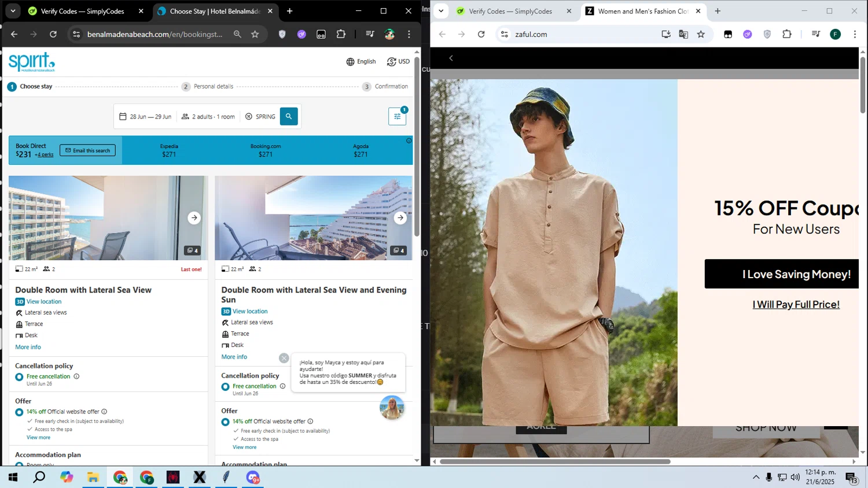Open date picker showing 28 Jun — 29 Jun
The height and width of the screenshot is (488, 868).
tap(145, 117)
